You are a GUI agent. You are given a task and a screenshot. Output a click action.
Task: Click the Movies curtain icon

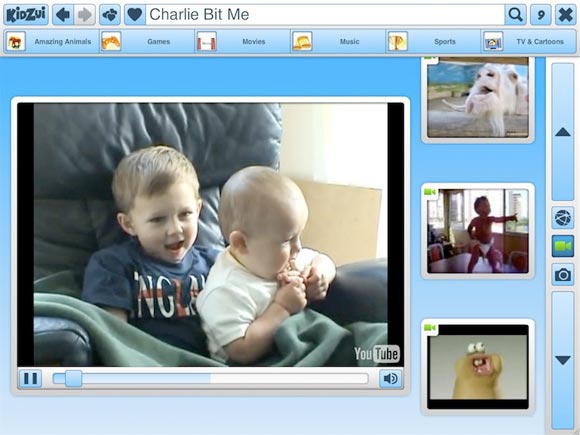point(206,41)
